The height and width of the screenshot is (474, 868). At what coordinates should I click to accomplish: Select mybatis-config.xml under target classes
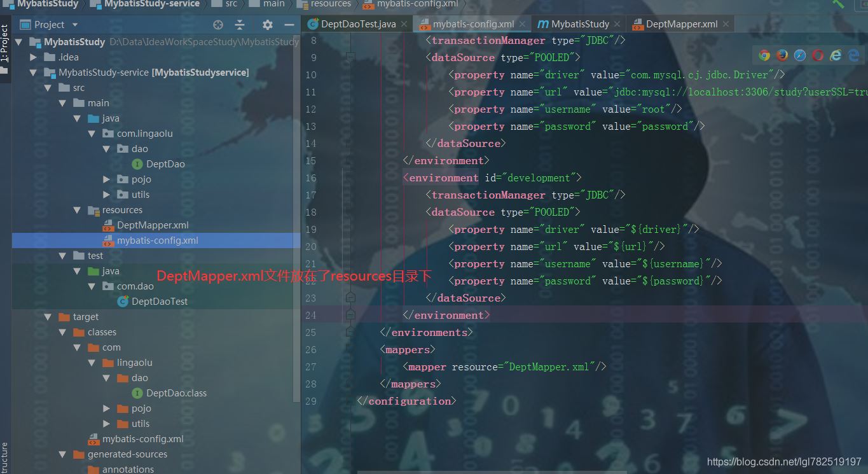tap(143, 439)
